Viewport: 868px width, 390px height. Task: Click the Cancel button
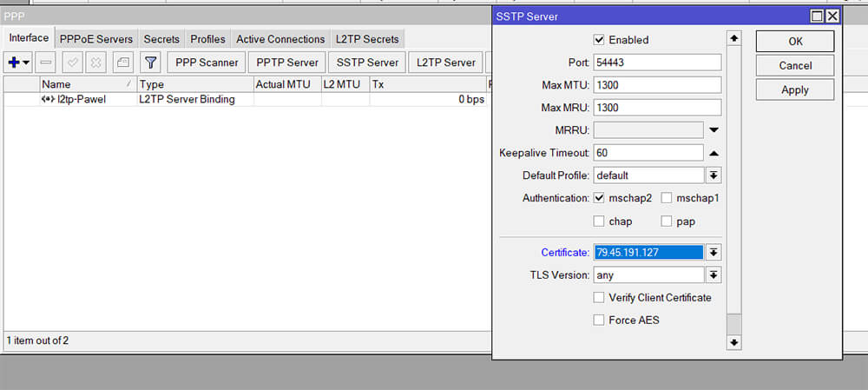point(795,66)
